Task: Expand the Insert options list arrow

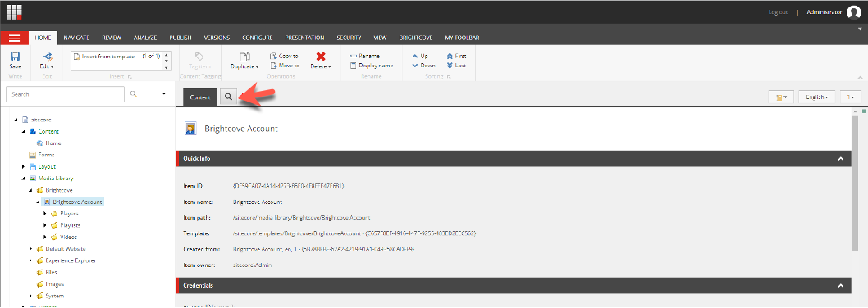Action: tap(166, 67)
